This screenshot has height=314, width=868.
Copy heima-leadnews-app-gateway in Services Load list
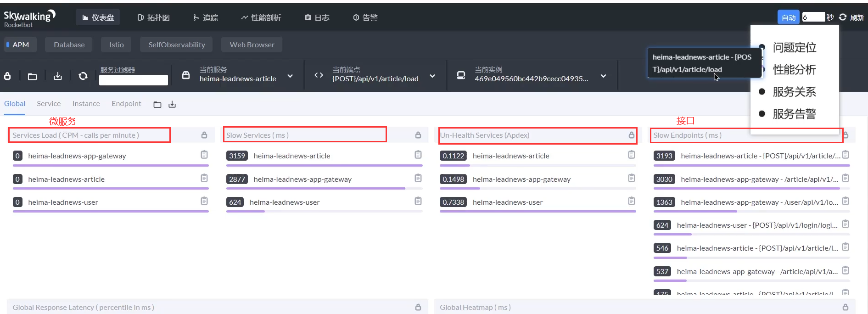pos(204,155)
